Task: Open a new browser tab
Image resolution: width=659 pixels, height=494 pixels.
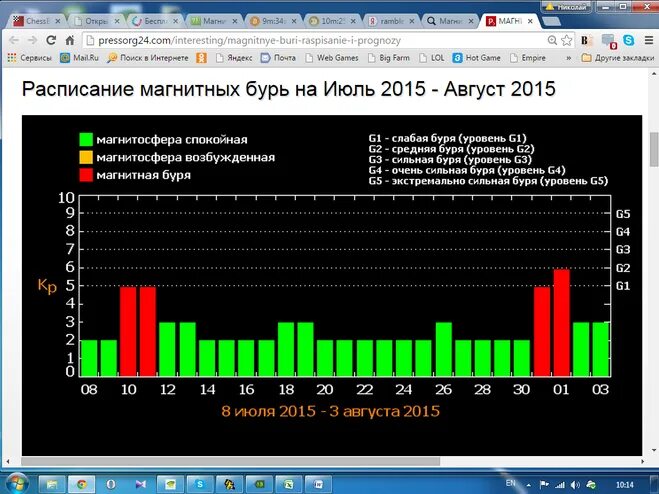Action: 551,21
